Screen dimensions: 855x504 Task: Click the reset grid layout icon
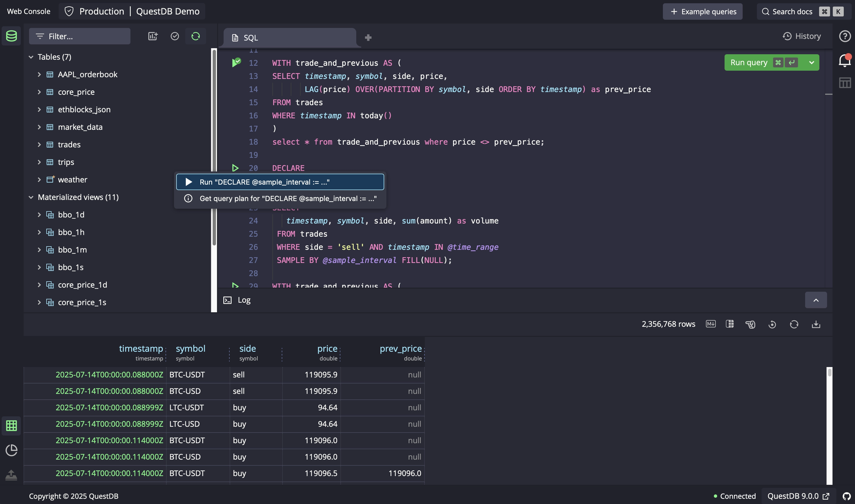772,324
